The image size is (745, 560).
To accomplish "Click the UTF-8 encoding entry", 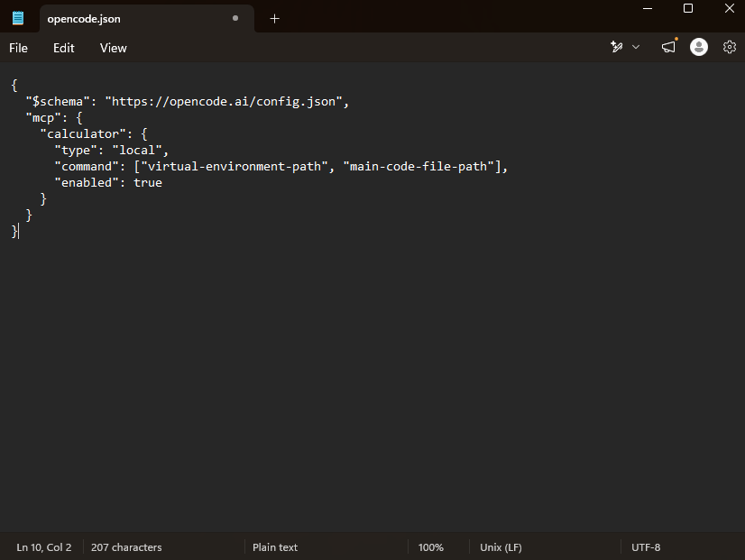I will coord(646,547).
